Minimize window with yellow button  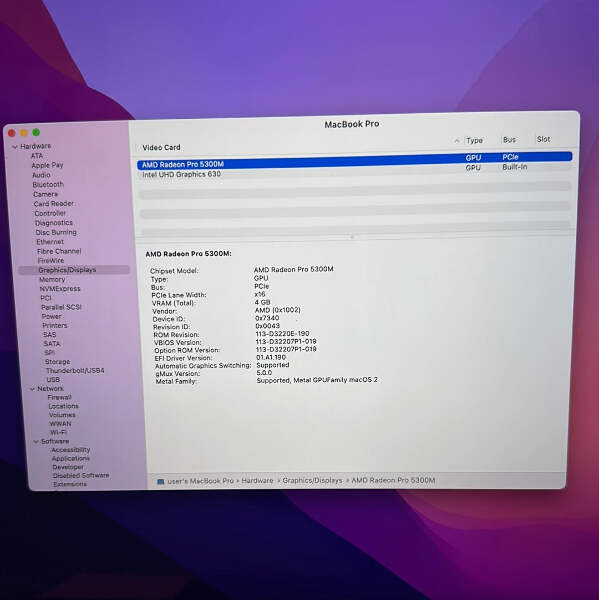[x=24, y=133]
